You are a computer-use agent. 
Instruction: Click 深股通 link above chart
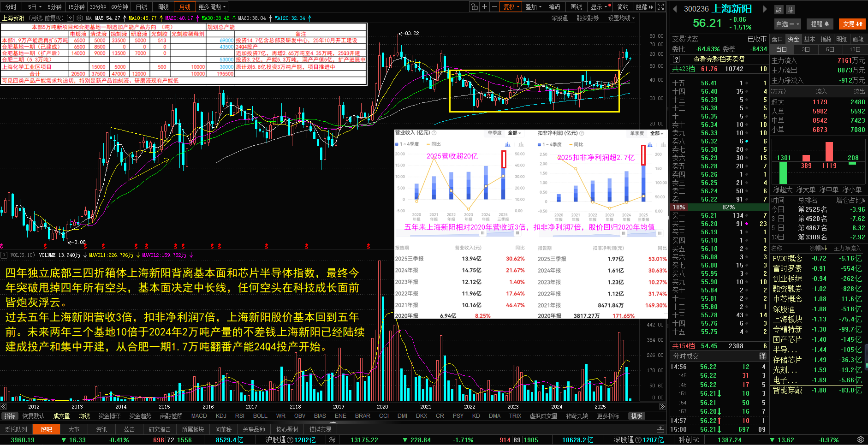[559, 18]
